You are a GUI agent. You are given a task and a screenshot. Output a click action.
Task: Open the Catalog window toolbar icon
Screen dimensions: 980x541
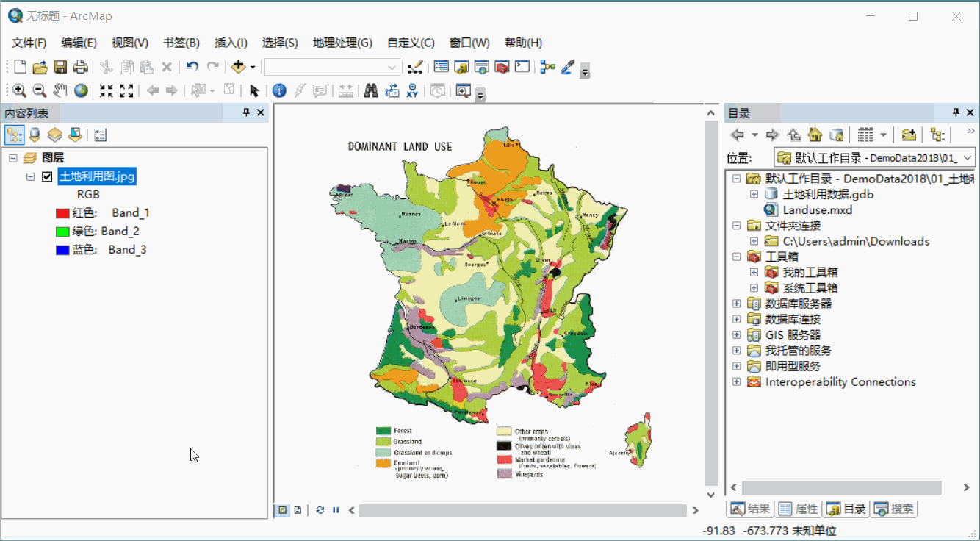(461, 67)
